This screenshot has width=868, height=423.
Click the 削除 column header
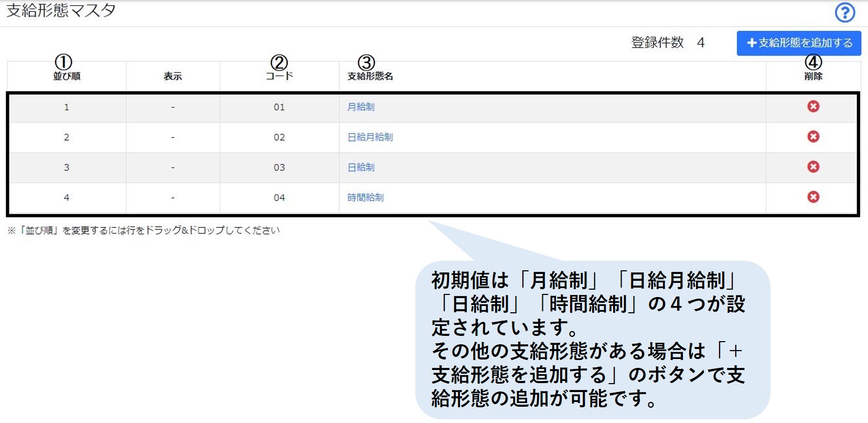(813, 76)
